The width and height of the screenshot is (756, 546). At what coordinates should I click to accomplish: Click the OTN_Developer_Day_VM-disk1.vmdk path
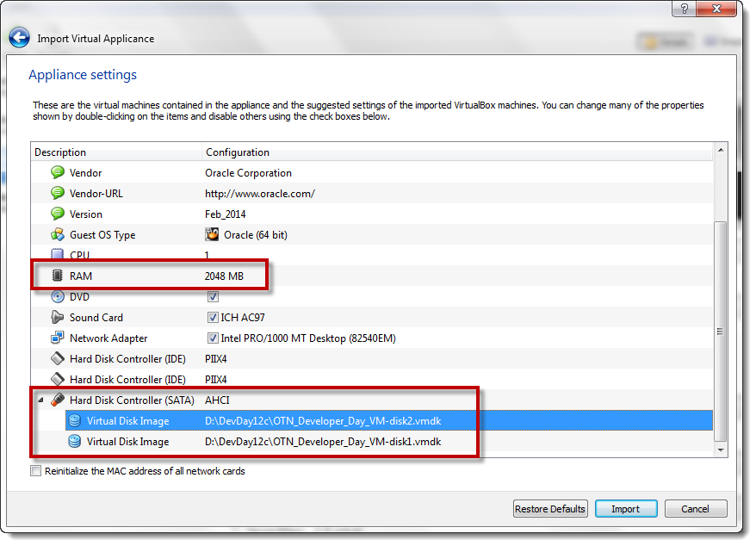[x=323, y=442]
